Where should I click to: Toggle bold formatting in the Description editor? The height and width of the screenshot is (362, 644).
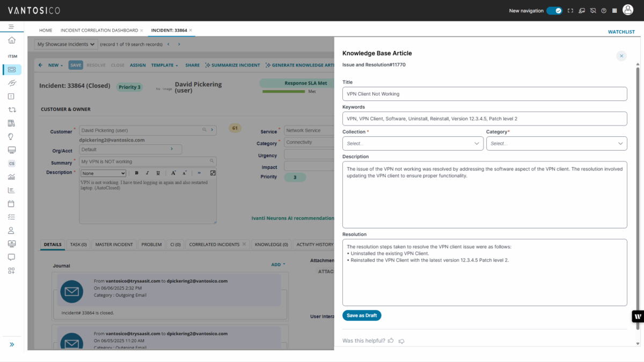137,173
